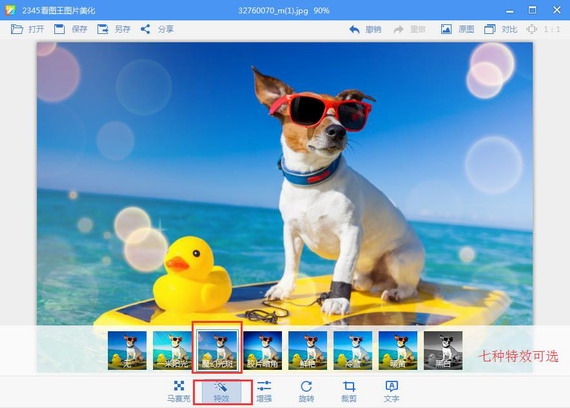The width and height of the screenshot is (570, 408).
Task: Select the 鲜艳 vivid effect thumbnail
Action: click(x=308, y=350)
